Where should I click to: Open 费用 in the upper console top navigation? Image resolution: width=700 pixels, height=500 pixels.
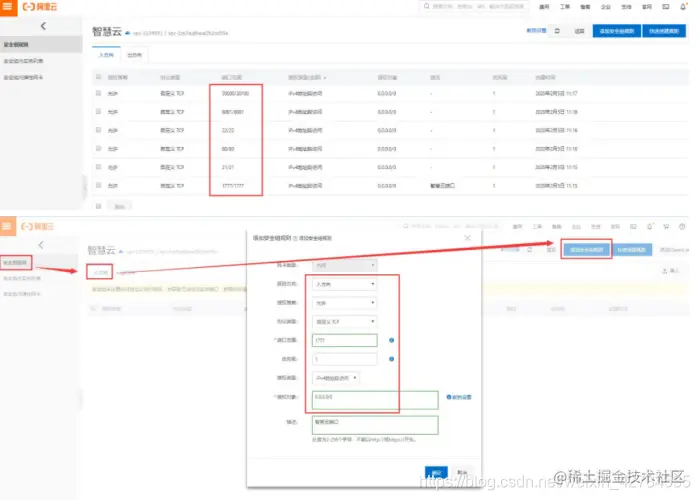(x=544, y=7)
